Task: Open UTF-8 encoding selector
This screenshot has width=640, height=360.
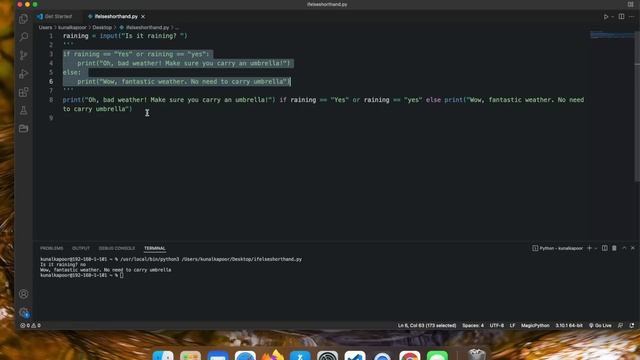Action: coord(496,325)
